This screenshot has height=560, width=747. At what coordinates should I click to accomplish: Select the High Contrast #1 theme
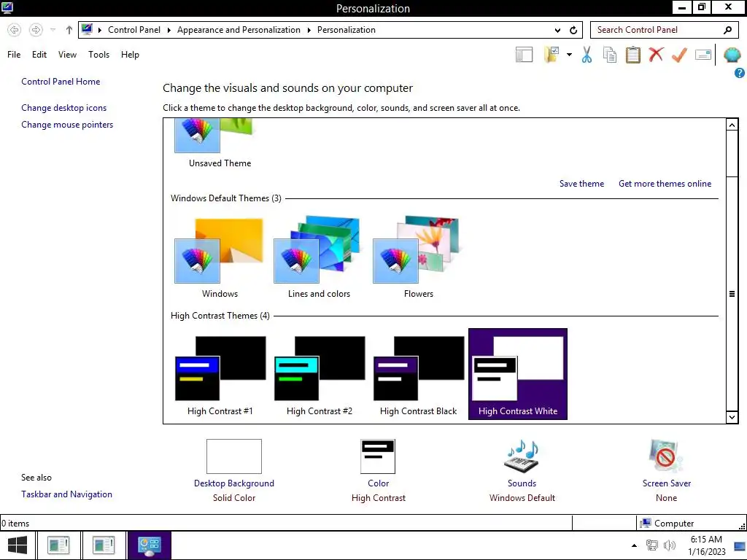coord(220,374)
